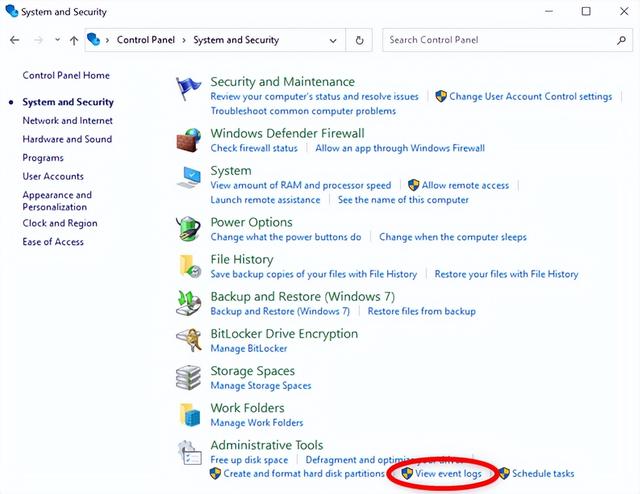Click Troubleshoot common computer problems

tap(303, 111)
